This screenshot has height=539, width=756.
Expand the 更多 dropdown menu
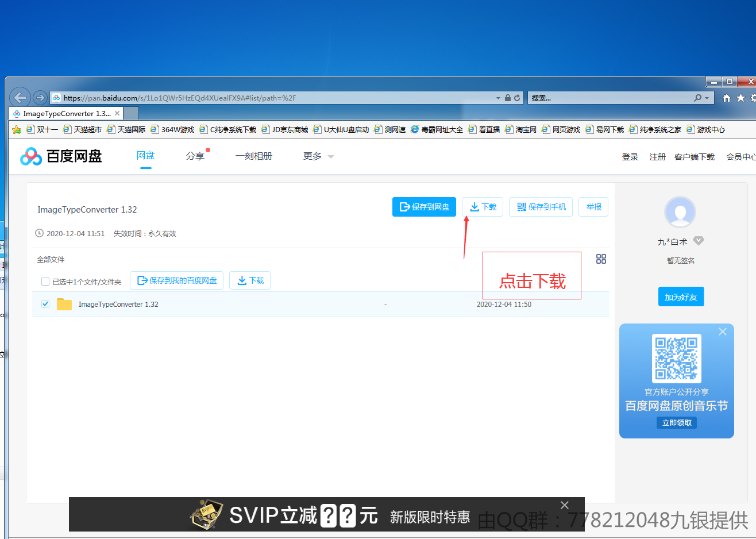pyautogui.click(x=318, y=156)
